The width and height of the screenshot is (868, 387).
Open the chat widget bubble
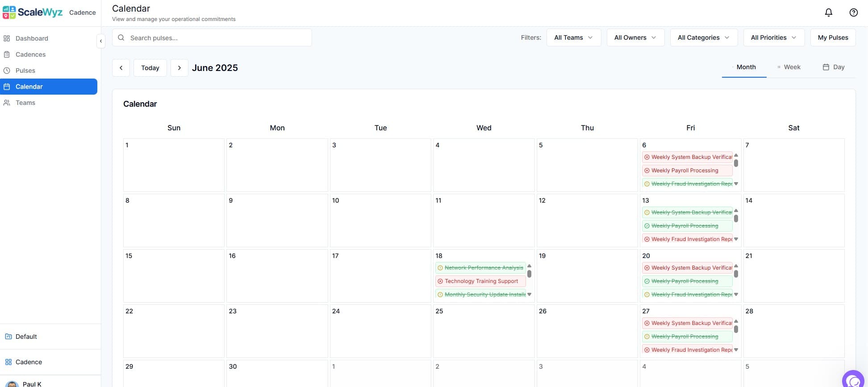(854, 380)
